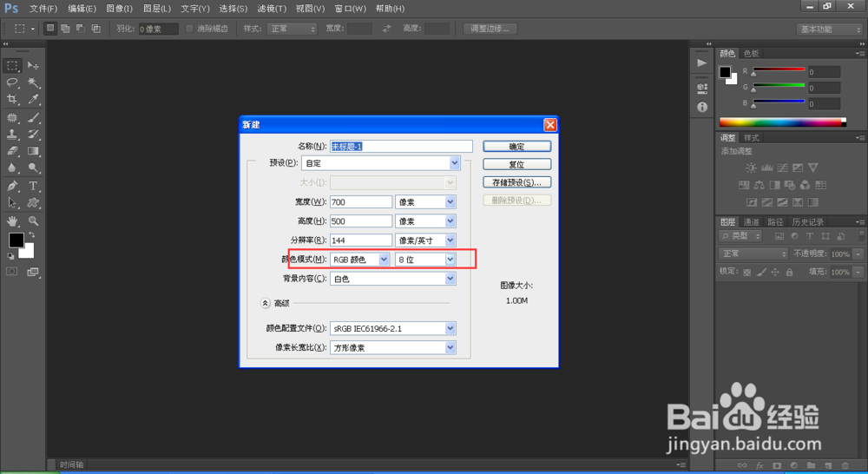Click the width field showing 700
This screenshot has height=474, width=868.
(361, 202)
